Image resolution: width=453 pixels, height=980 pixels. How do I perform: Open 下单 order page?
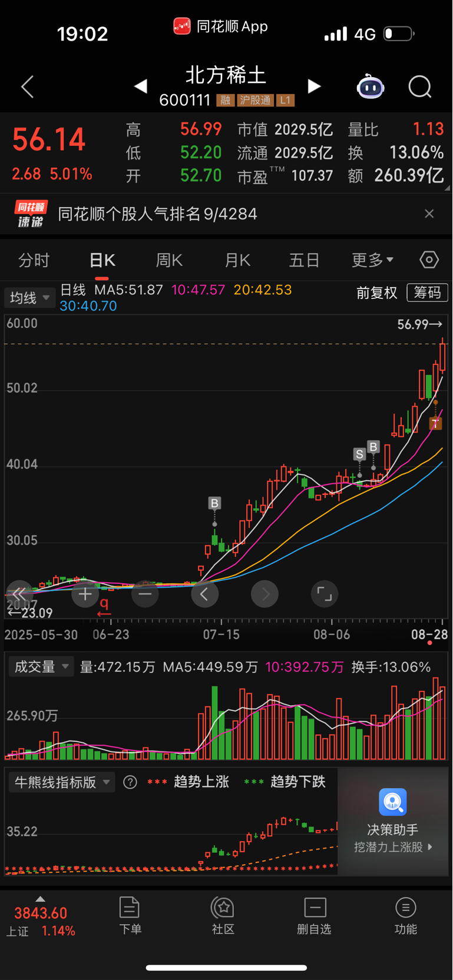click(x=130, y=915)
